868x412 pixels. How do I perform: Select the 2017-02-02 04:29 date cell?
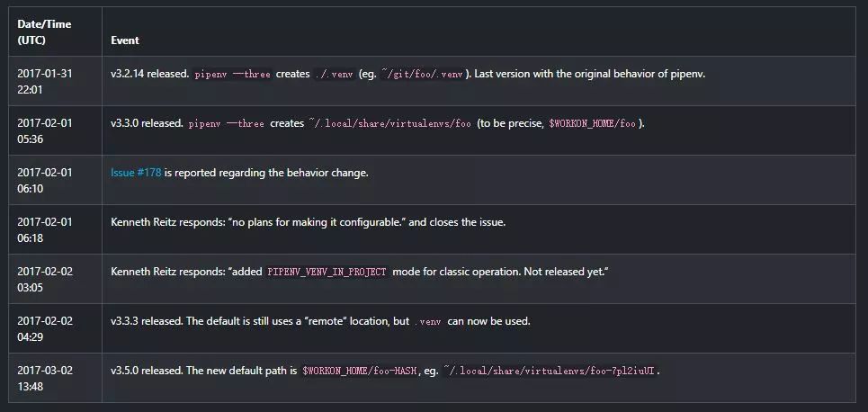(42, 329)
